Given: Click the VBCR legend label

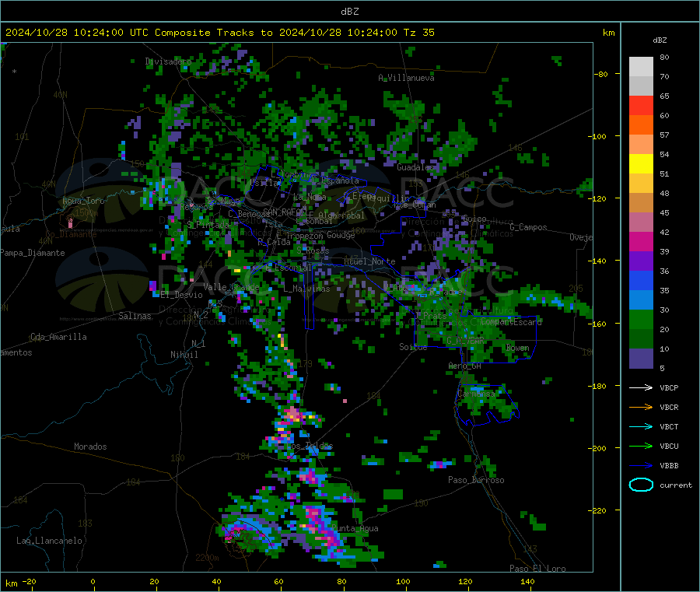Looking at the screenshot, I should (x=669, y=407).
